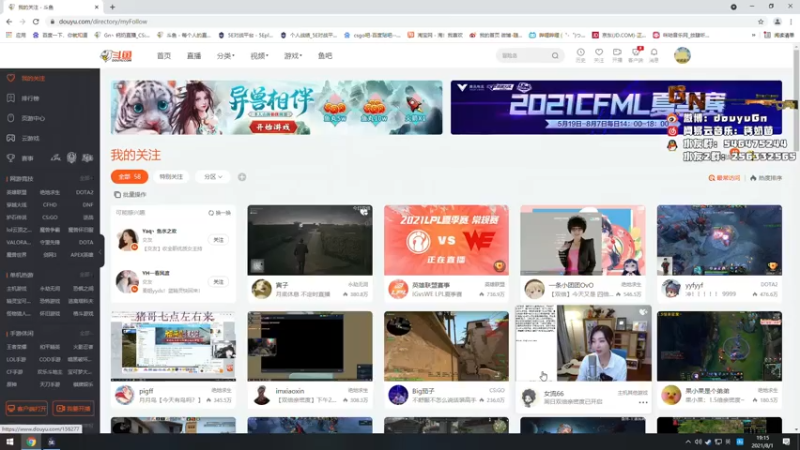The image size is (800, 450).
Task: Open the 关注 heart icon in header
Action: tap(599, 55)
